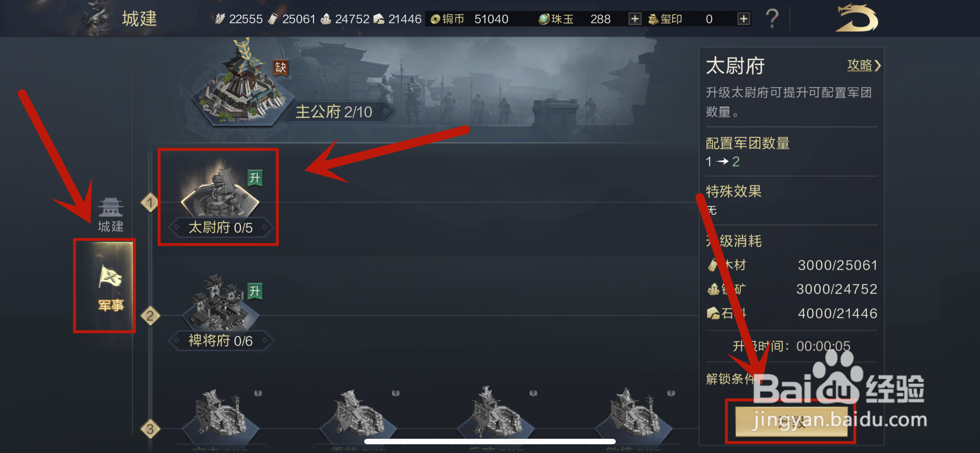Tap the 缺 badge on 主公府

(281, 67)
